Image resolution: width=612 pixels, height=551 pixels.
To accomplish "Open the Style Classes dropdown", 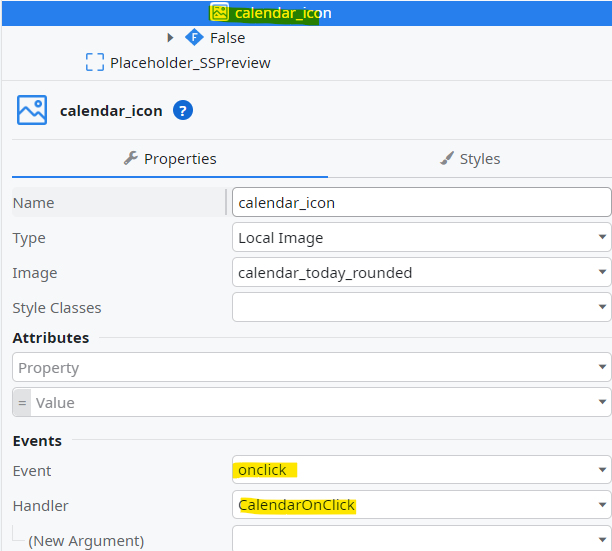I will pyautogui.click(x=422, y=307).
